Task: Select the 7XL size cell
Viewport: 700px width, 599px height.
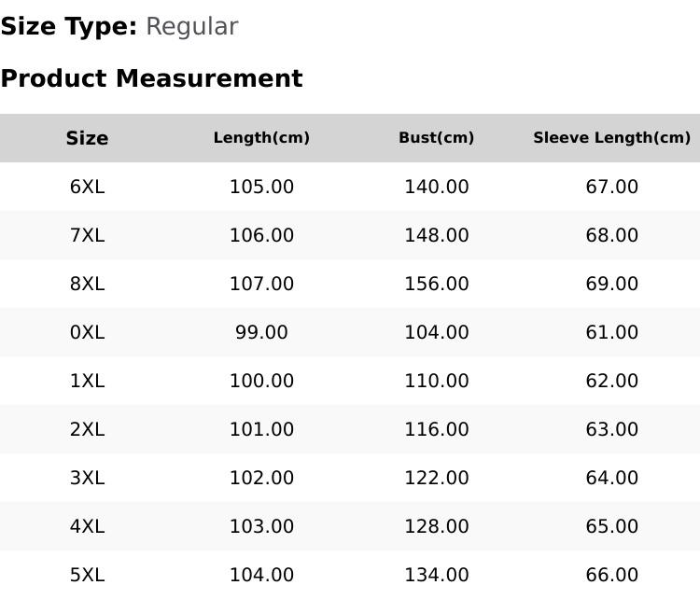Action: 87,235
